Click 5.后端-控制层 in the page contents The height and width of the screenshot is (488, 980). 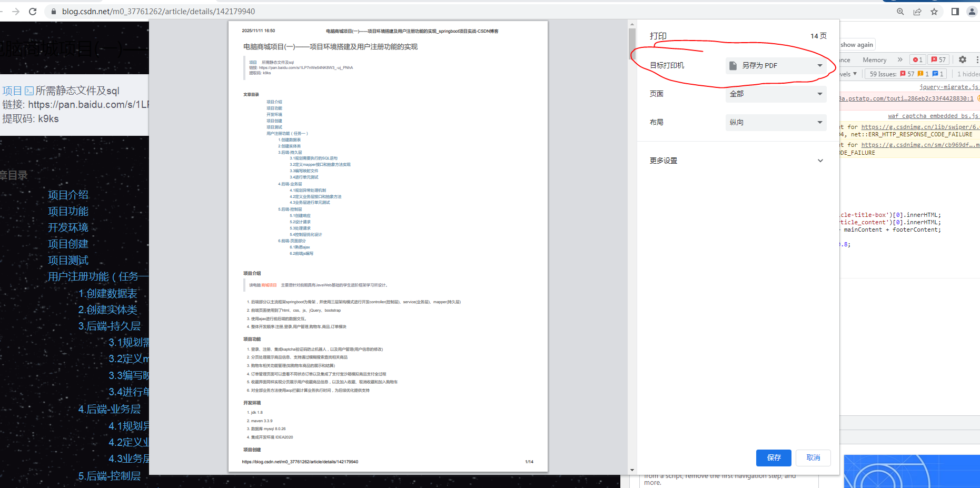(110, 476)
